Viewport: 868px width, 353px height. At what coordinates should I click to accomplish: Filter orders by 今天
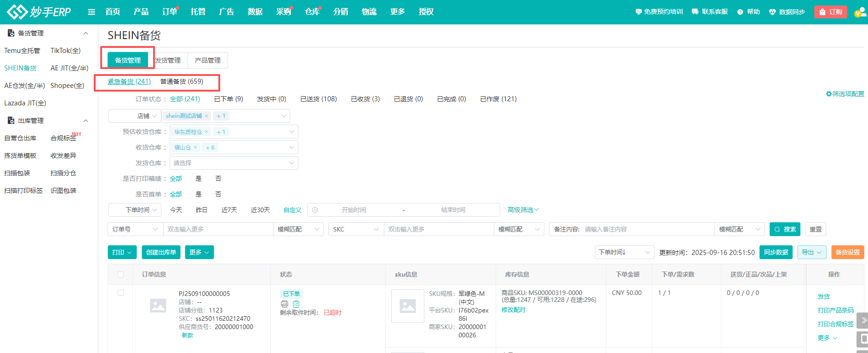[x=176, y=210]
